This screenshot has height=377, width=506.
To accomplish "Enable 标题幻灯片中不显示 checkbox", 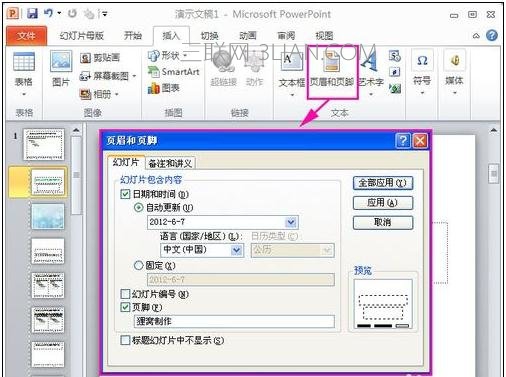I will pyautogui.click(x=125, y=340).
